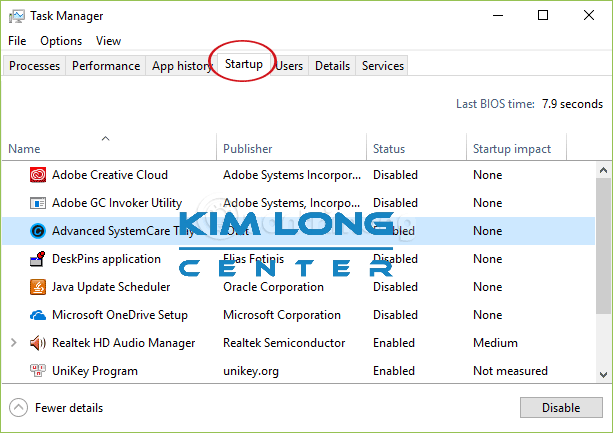
Task: Click the Realtek HD Audio Manager speaker icon
Action: pos(38,343)
